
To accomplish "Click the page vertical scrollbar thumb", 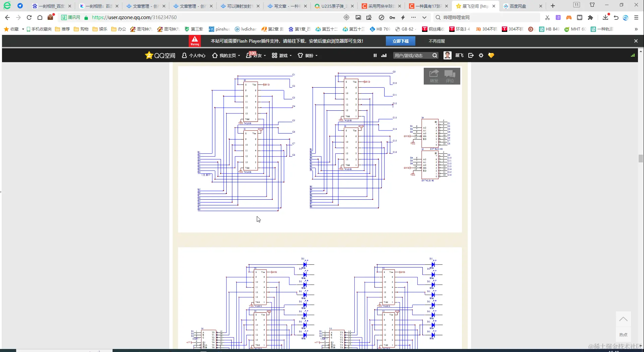I will 641,158.
